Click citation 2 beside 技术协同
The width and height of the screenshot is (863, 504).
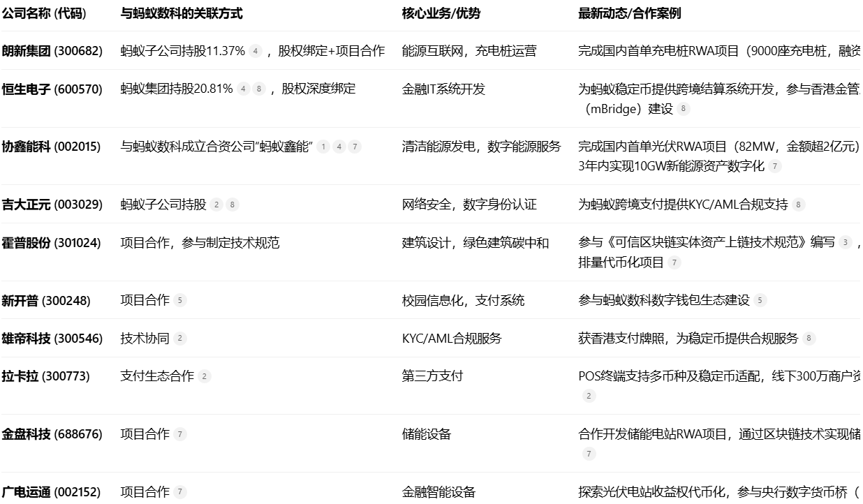pyautogui.click(x=180, y=339)
